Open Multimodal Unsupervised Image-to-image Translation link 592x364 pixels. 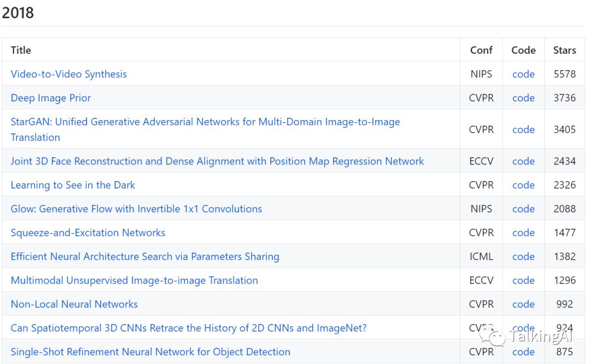click(134, 281)
